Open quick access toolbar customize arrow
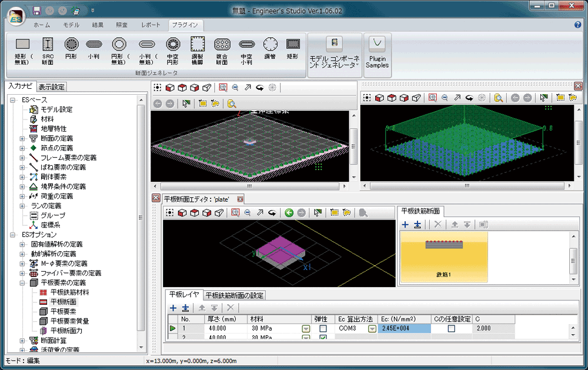Image resolution: width=588 pixels, height=370 pixels. point(93,11)
